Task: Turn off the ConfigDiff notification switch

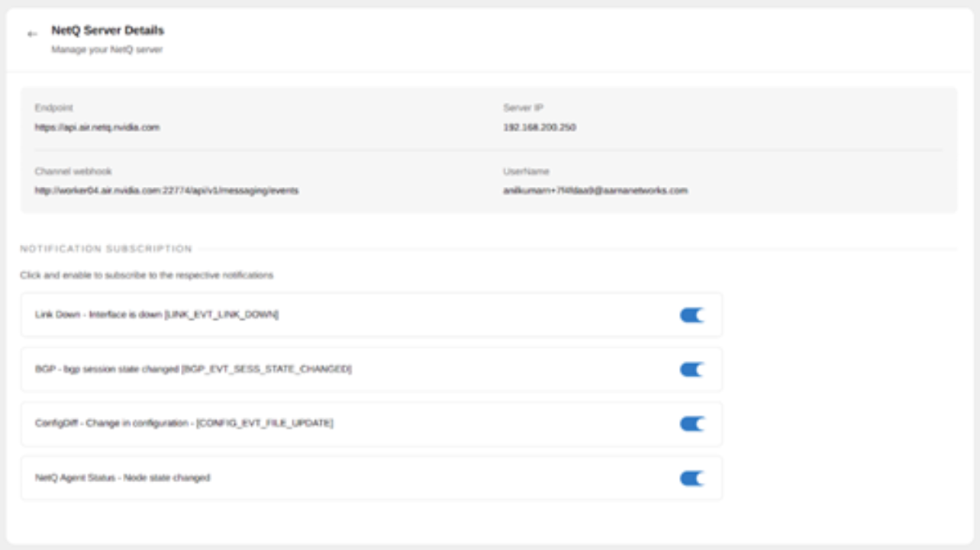Action: click(691, 424)
